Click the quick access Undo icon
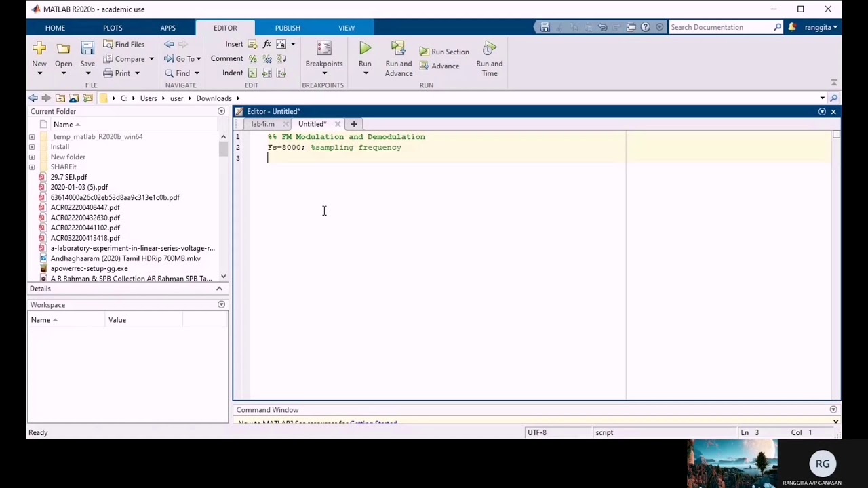The image size is (868, 488). [602, 27]
